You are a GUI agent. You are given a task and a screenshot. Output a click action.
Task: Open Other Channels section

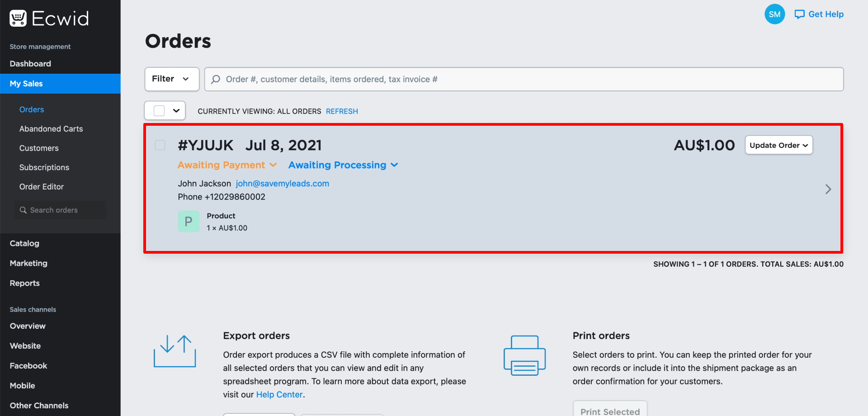[39, 406]
